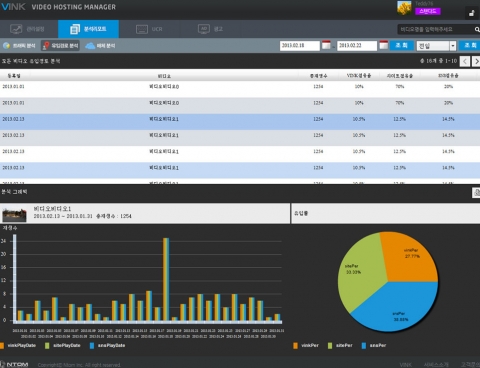Open the Teddy76 user avatar
The width and height of the screenshot is (480, 368).
[x=404, y=8]
